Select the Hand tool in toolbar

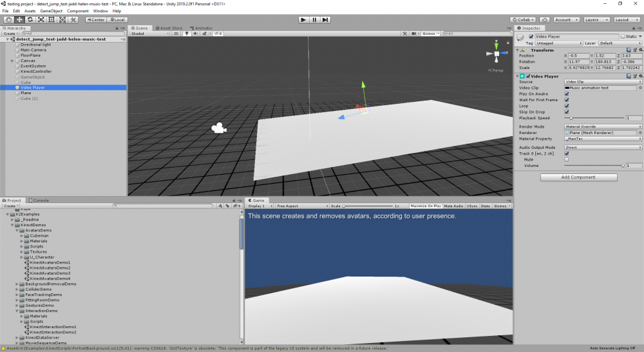pyautogui.click(x=9, y=20)
